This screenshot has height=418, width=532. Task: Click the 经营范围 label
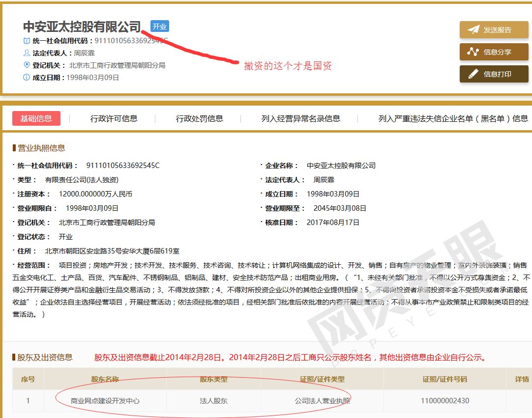33,265
